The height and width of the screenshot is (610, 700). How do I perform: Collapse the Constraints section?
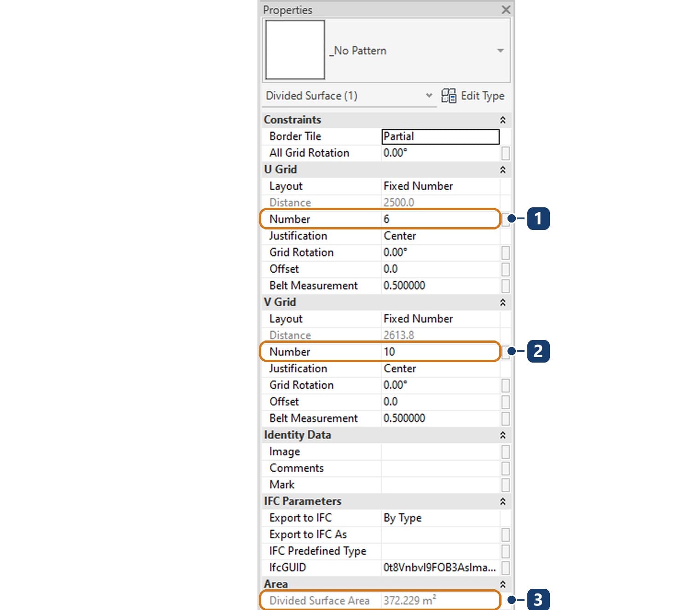coord(503,120)
